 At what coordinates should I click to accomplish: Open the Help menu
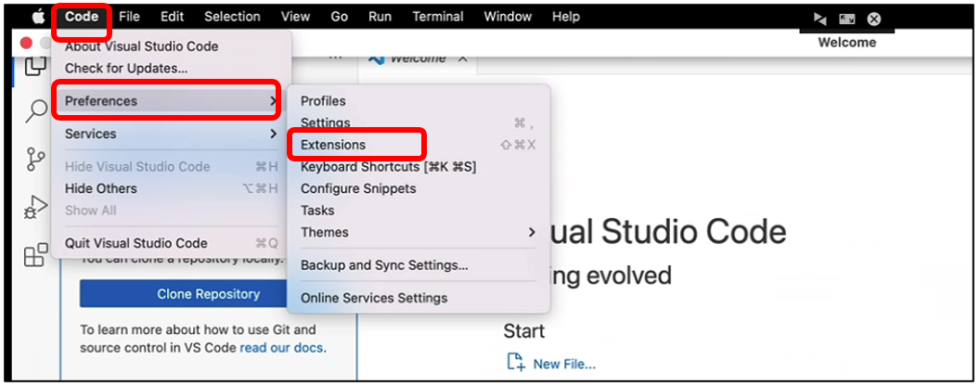(565, 17)
